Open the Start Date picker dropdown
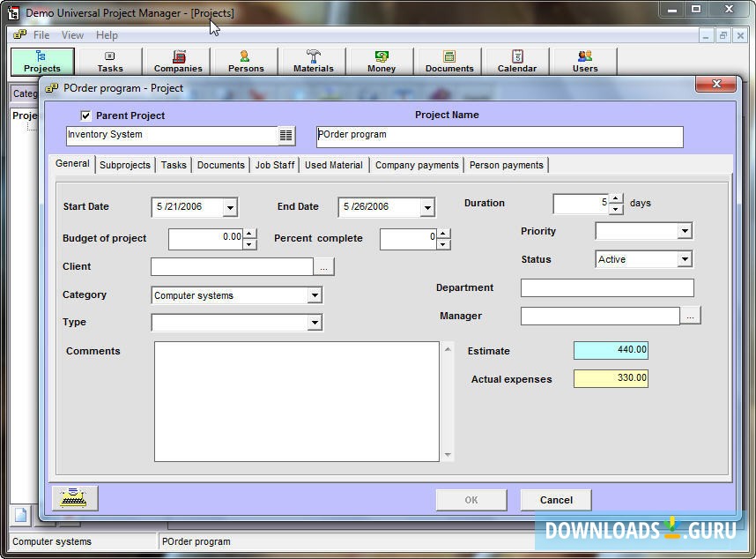The height and width of the screenshot is (559, 756). [x=229, y=207]
